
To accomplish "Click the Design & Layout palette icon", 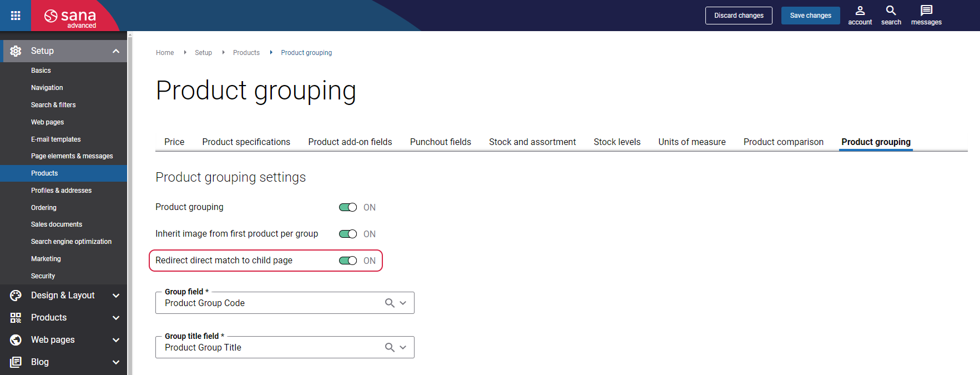I will [x=16, y=296].
